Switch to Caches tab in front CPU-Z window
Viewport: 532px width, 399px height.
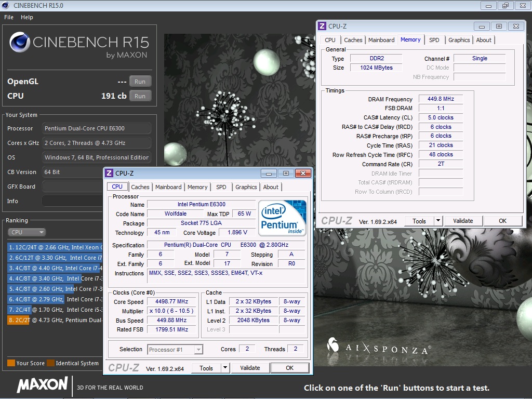click(140, 187)
